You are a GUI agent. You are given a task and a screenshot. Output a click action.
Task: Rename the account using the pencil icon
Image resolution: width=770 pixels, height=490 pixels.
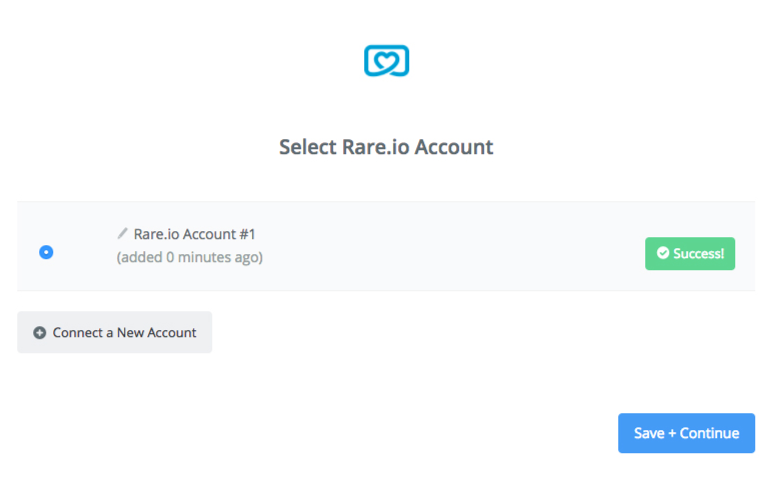[123, 233]
